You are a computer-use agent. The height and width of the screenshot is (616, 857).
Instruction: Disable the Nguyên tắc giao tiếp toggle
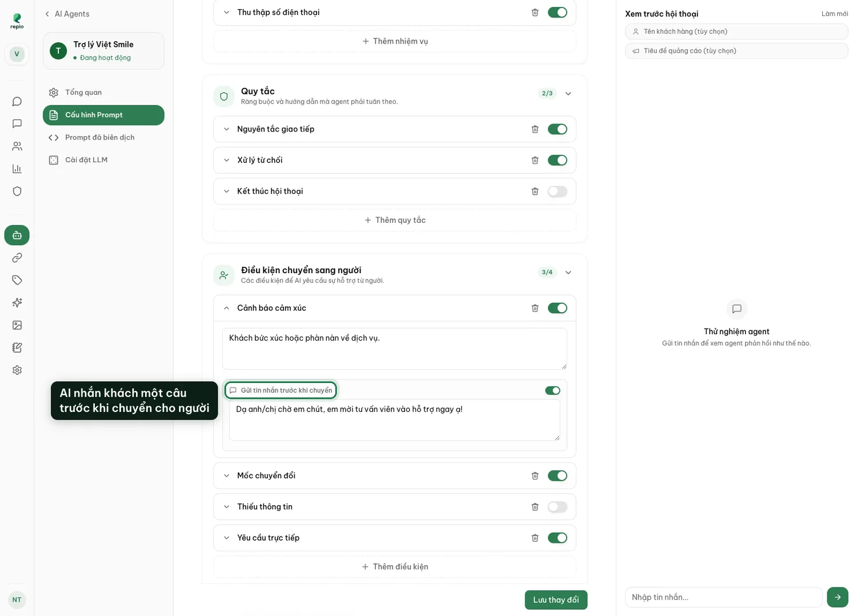[557, 129]
